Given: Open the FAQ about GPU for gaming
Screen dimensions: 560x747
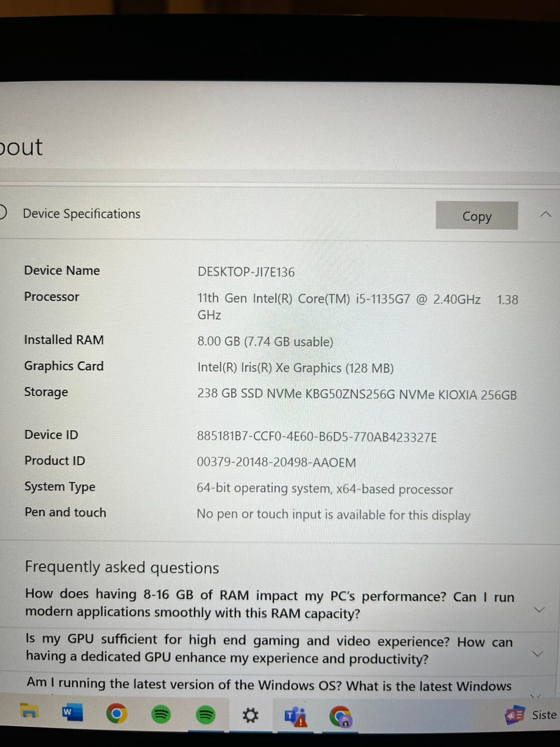Looking at the screenshot, I should point(269,650).
